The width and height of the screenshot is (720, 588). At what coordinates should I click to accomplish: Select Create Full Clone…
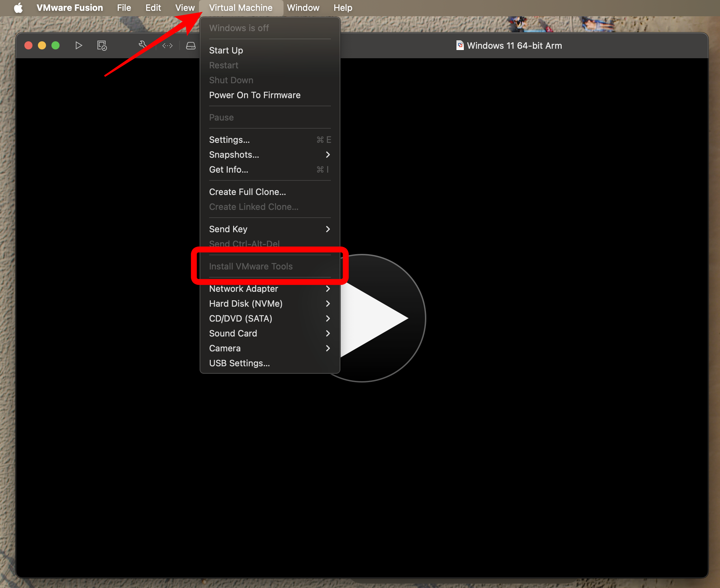[x=270, y=192]
